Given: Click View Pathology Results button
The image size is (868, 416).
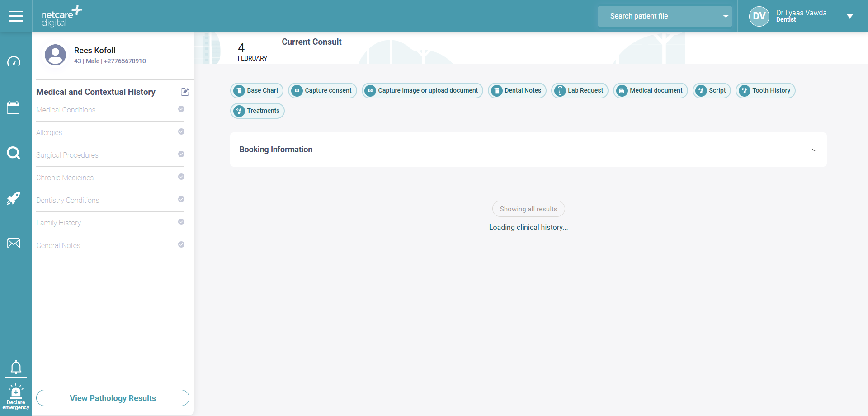Looking at the screenshot, I should click(x=113, y=398).
